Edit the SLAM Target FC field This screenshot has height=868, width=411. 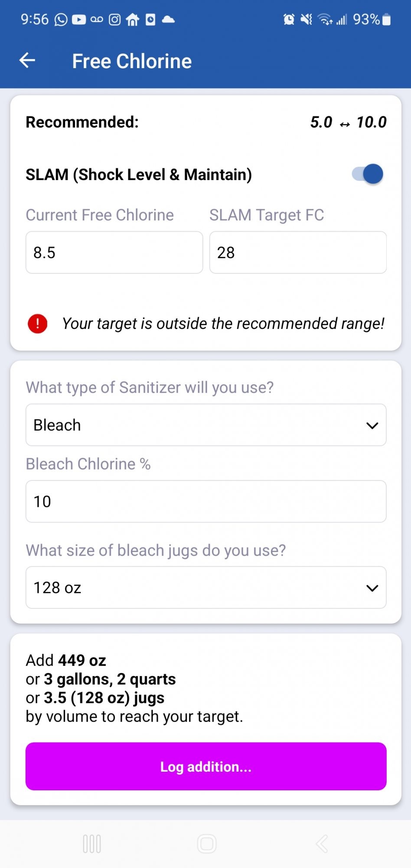click(298, 253)
